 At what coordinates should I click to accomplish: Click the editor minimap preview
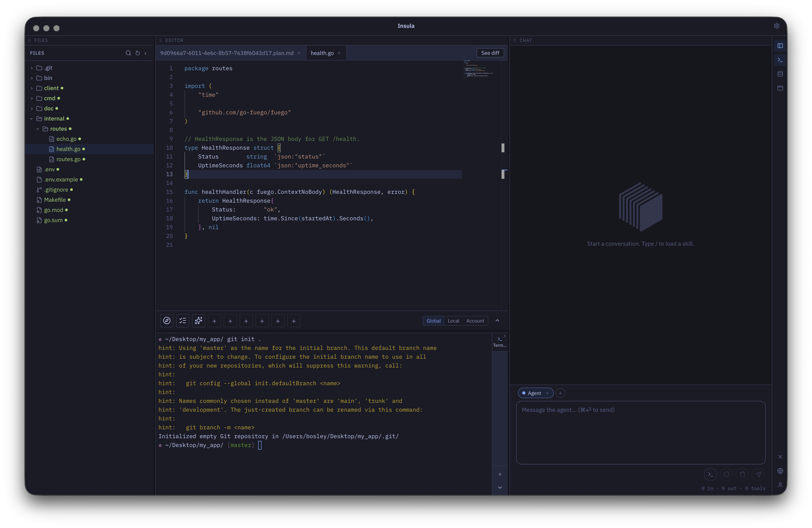(479, 69)
